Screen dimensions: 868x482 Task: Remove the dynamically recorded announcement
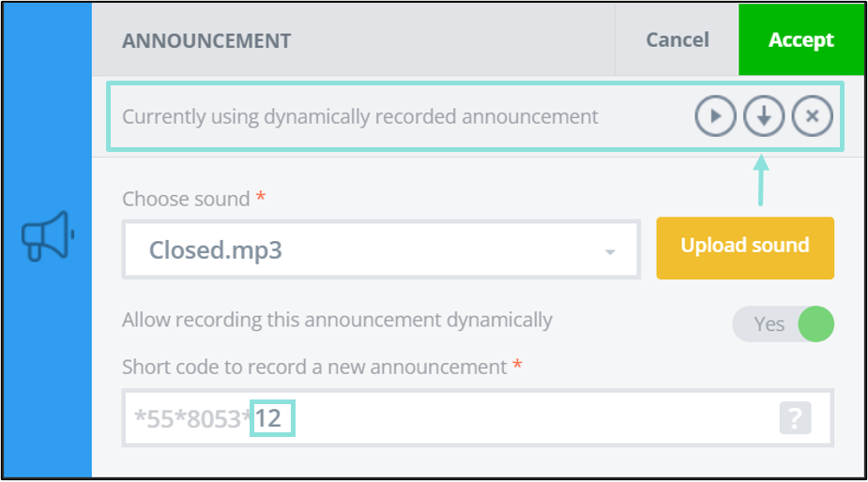(x=812, y=116)
